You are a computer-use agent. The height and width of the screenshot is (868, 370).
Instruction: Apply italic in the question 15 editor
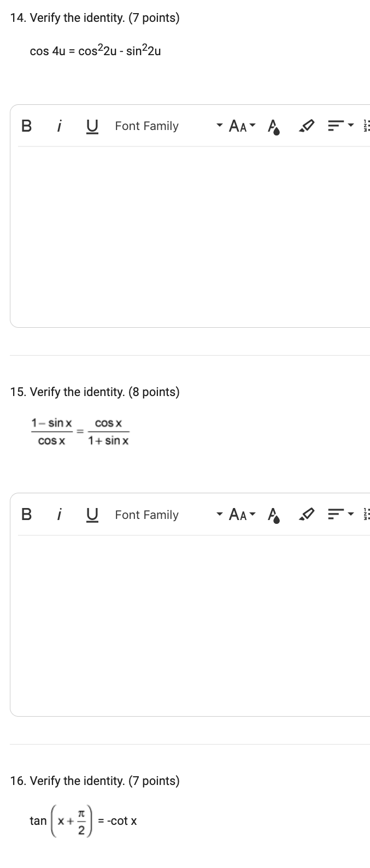pyautogui.click(x=59, y=514)
